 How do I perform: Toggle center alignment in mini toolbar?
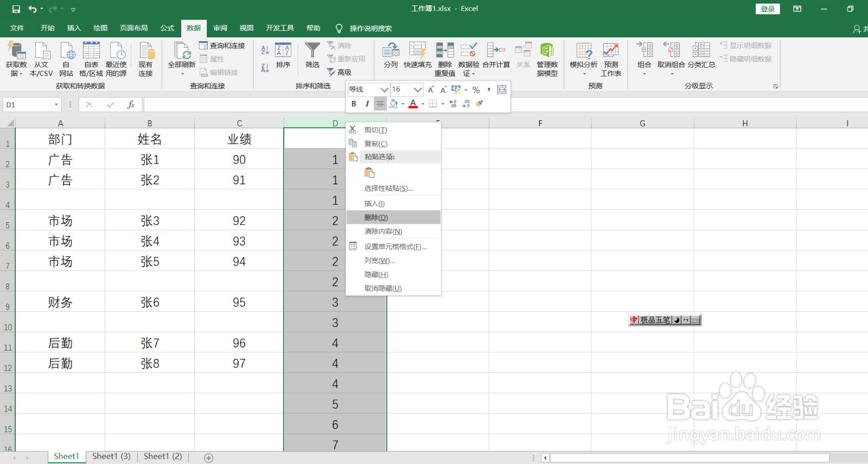[380, 104]
